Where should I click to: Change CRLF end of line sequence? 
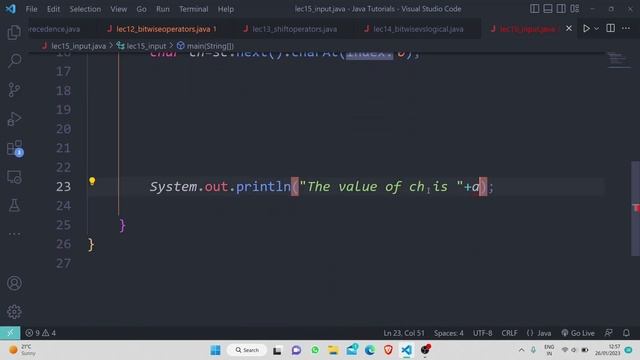coord(509,333)
